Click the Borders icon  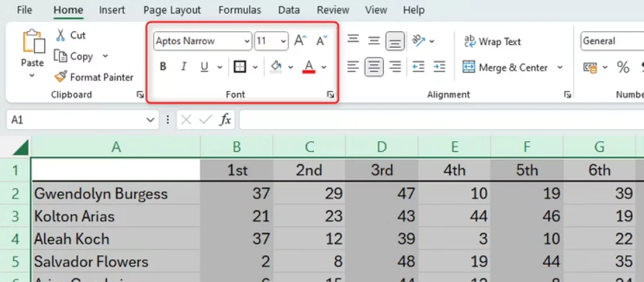point(240,67)
